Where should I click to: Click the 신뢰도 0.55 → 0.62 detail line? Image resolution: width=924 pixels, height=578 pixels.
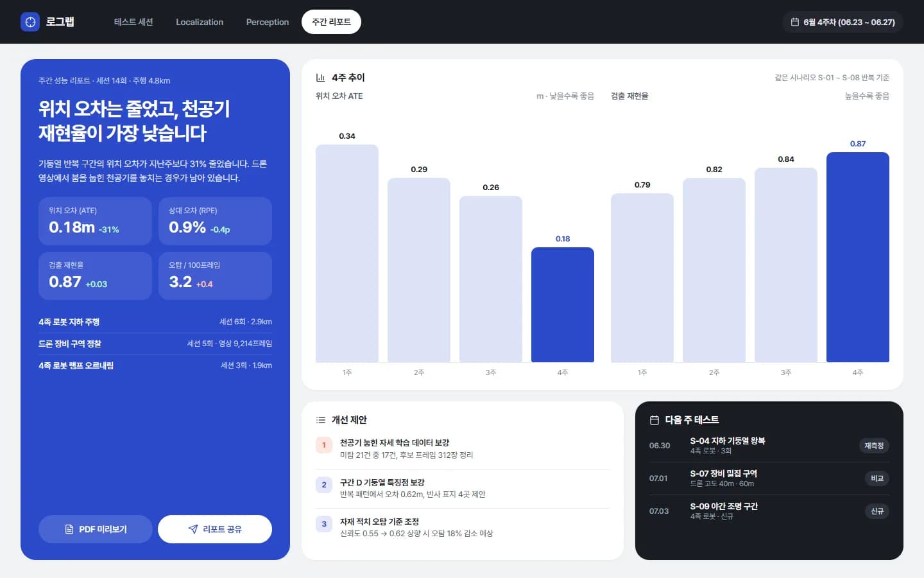pyautogui.click(x=416, y=534)
